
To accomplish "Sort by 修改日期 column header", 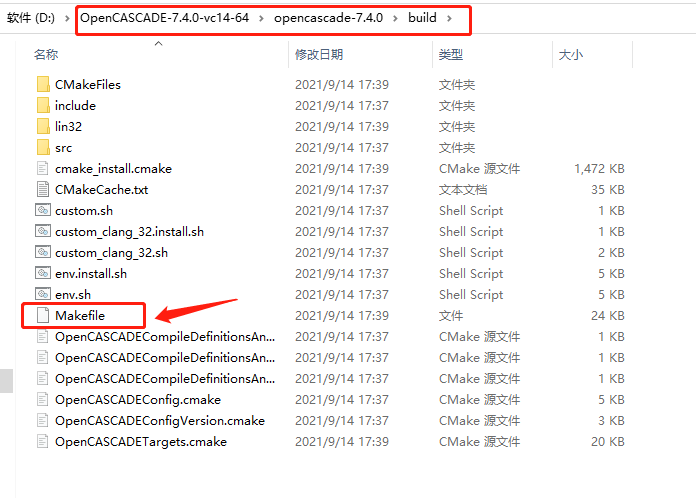I will pyautogui.click(x=319, y=55).
